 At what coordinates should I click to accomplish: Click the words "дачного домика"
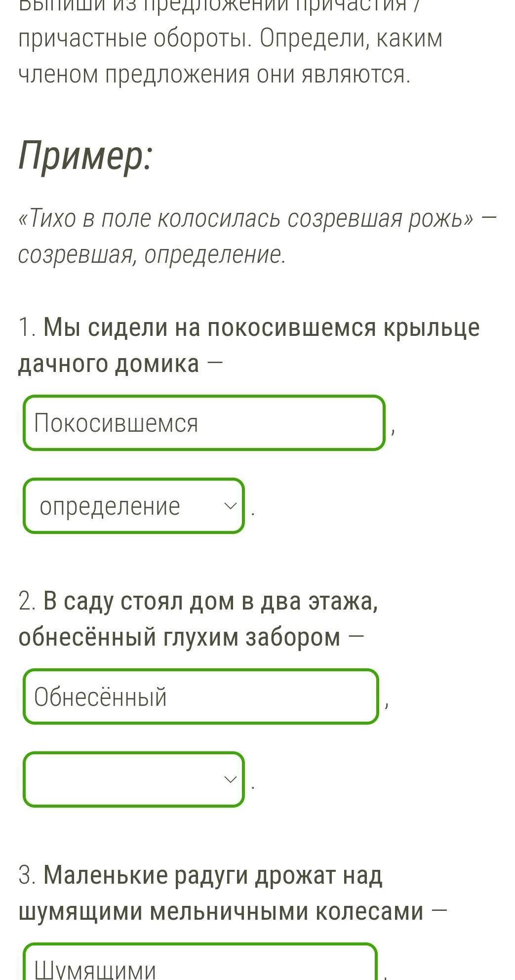[109, 364]
